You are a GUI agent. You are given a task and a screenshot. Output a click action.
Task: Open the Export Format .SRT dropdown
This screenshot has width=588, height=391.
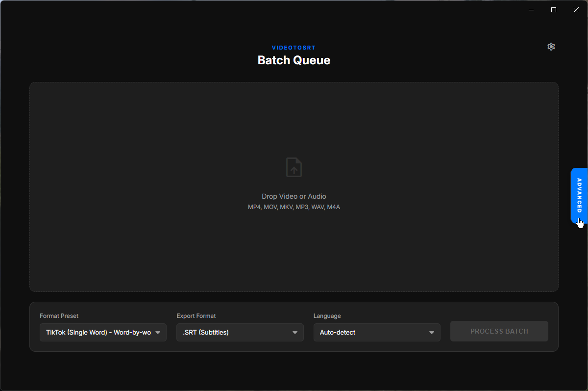[240, 332]
